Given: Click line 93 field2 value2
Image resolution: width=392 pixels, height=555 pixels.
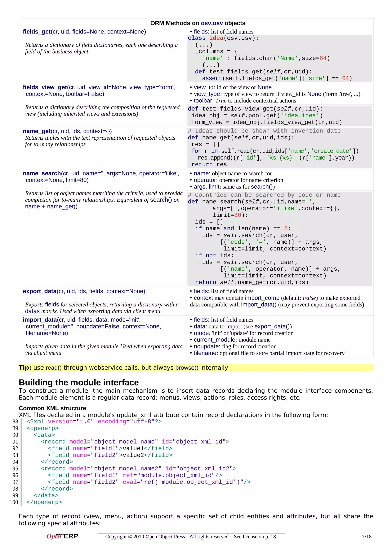Looking at the screenshot, I should point(110,455).
